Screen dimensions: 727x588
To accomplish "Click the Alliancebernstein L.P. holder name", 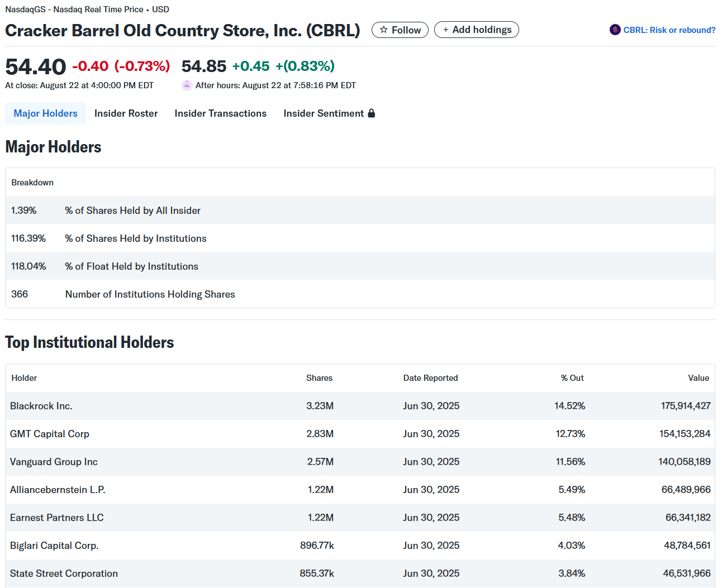I will tap(58, 490).
